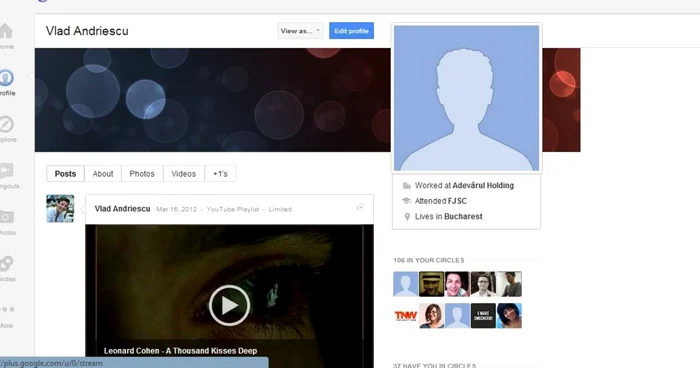Click the Limited sharing label on the post
Viewport: 700px width, 368px height.
(280, 209)
